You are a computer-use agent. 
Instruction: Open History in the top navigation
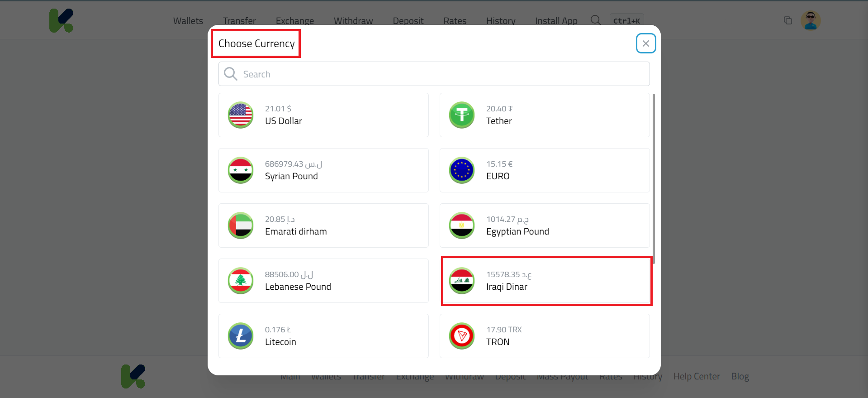click(x=501, y=21)
